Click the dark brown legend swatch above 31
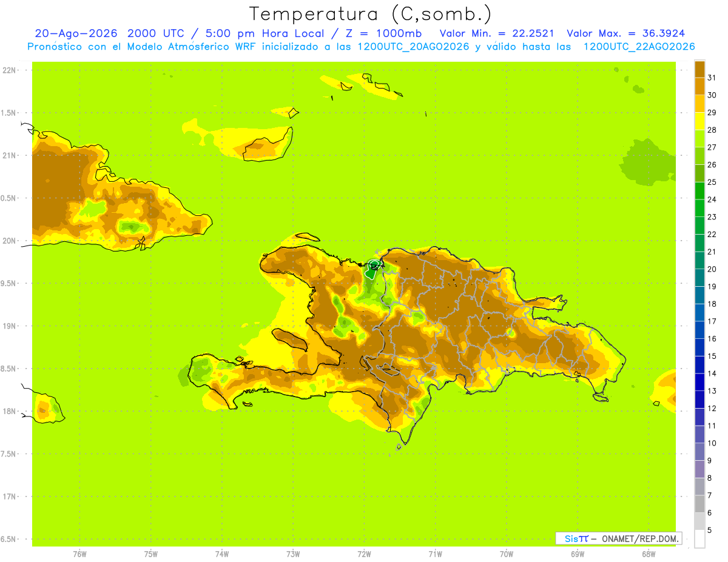728x562 pixels. click(699, 70)
